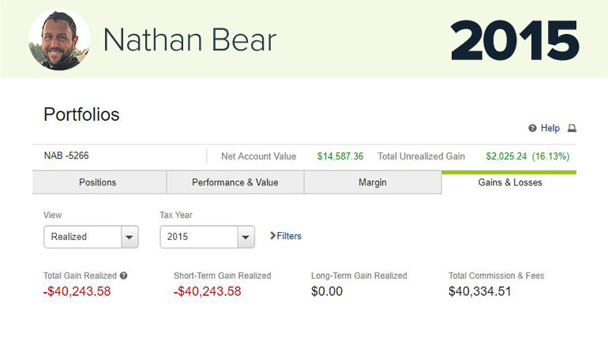
Task: Open the Help link
Action: 550,128
